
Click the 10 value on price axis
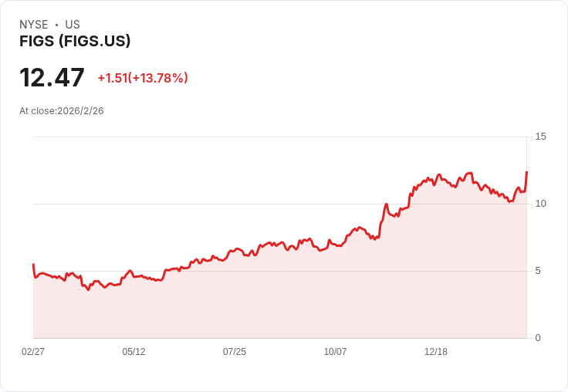(x=540, y=204)
